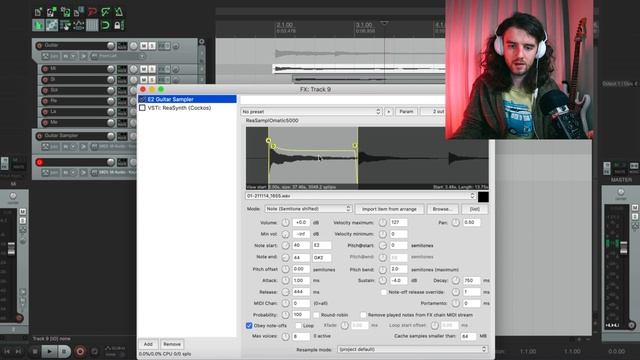Uncheck Obey note-offs checkbox

249,325
